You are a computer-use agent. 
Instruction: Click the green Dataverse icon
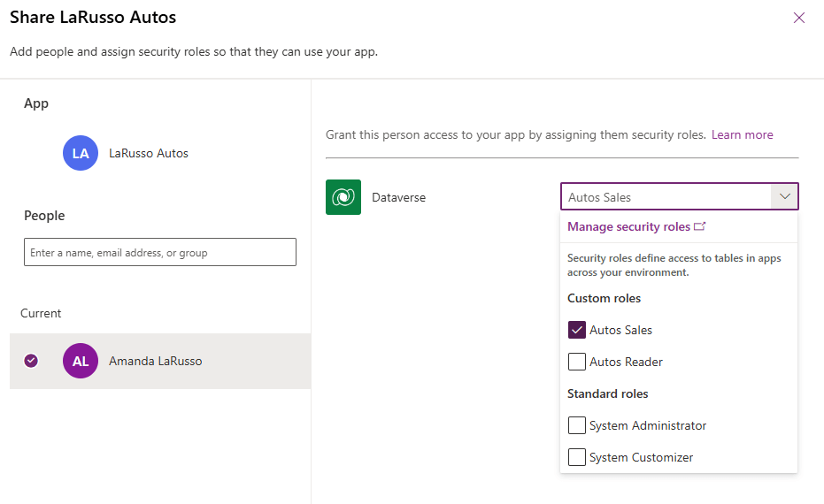(343, 197)
